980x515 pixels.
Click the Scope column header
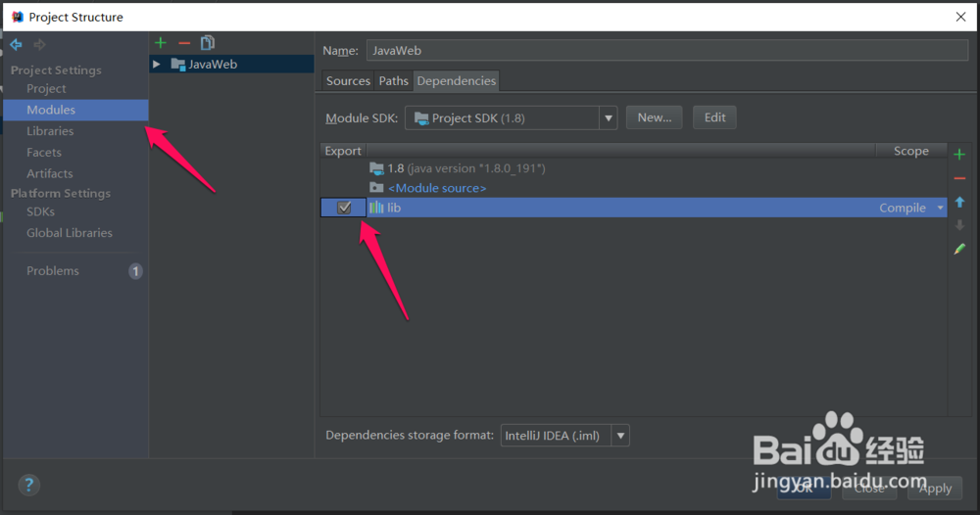910,151
